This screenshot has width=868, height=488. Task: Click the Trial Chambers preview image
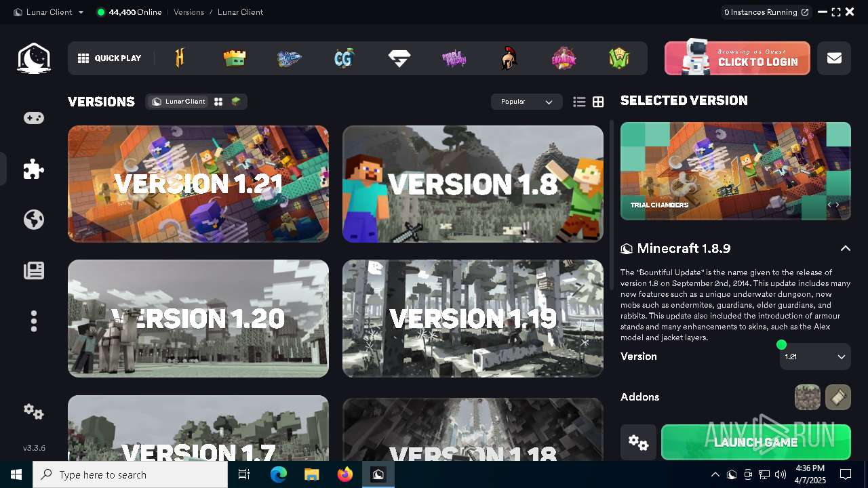(x=736, y=171)
